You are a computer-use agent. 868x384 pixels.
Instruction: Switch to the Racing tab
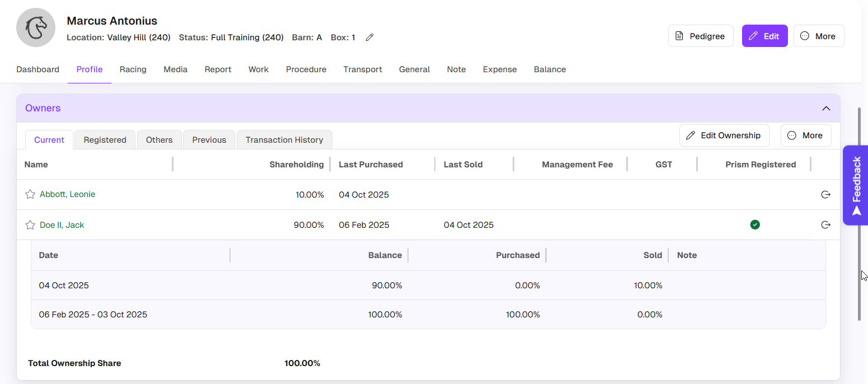click(133, 69)
